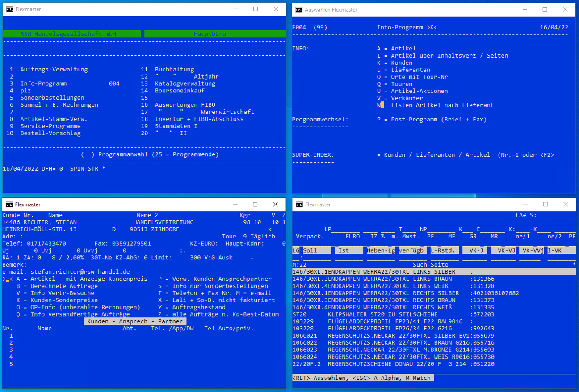Click the app icon on the article list window
The height and width of the screenshot is (392, 579).
tap(300, 204)
